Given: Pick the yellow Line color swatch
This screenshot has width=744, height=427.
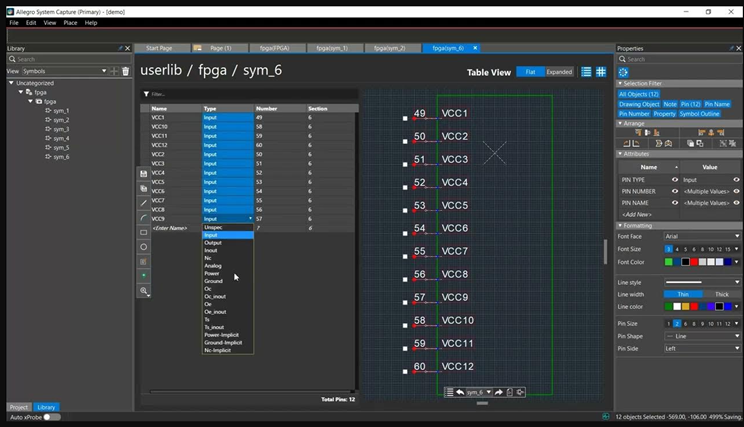Looking at the screenshot, I should [685, 307].
